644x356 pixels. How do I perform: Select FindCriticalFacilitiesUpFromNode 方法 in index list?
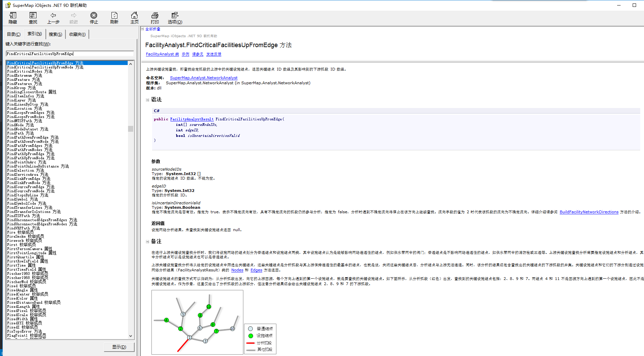click(x=45, y=67)
